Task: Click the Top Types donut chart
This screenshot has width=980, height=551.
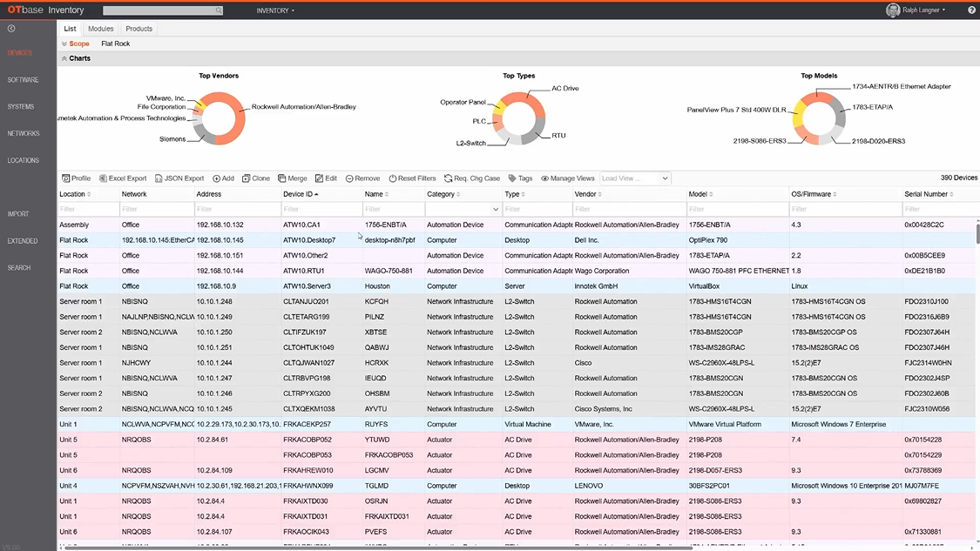Action: 519,118
